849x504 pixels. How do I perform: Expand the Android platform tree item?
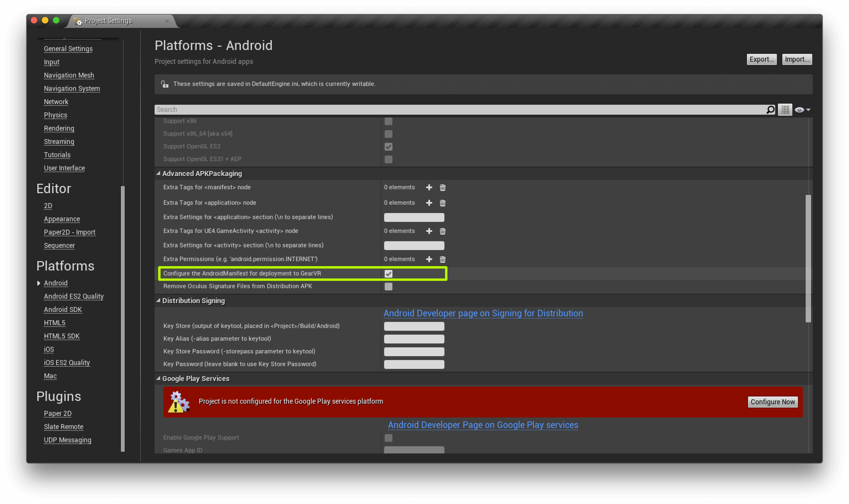pos(38,283)
